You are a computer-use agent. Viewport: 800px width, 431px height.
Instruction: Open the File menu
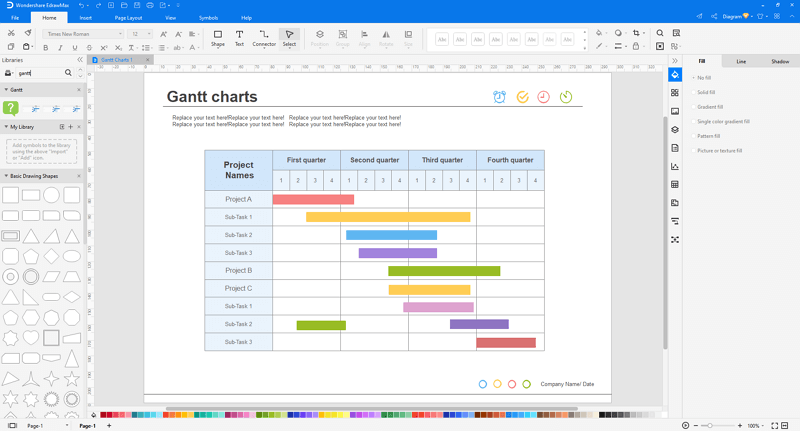pos(15,18)
